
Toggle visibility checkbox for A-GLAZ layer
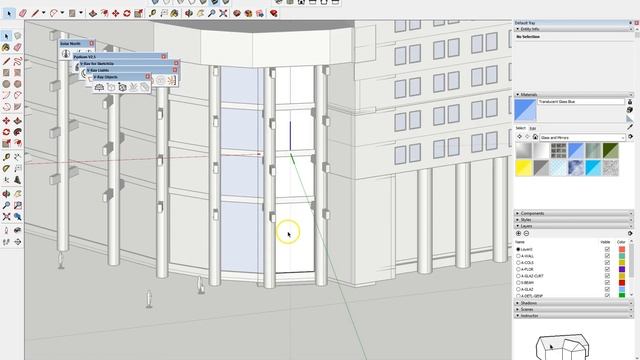(607, 289)
